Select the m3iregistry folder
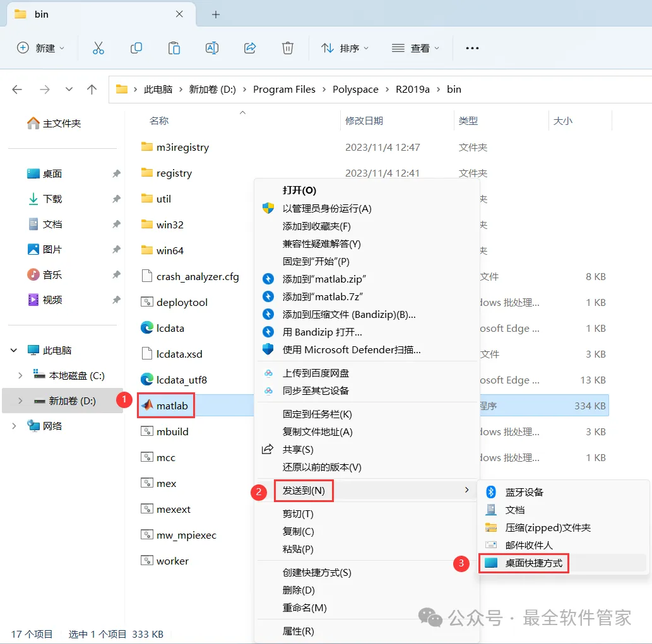Screen dimensions: 652x644 coord(182,147)
